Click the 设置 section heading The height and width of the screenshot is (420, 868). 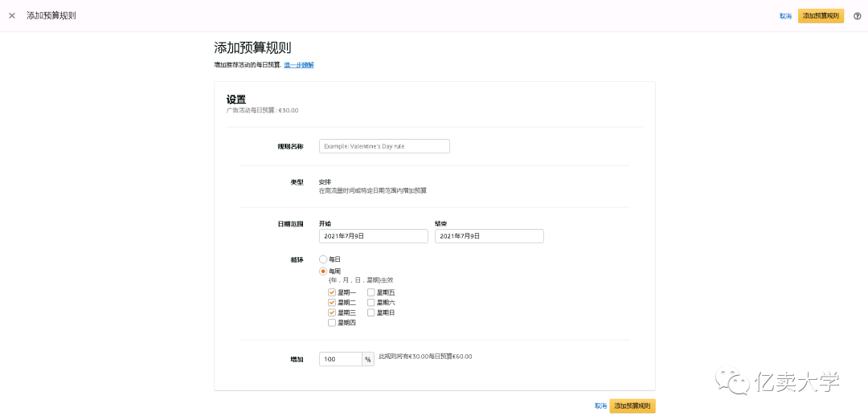(x=235, y=99)
